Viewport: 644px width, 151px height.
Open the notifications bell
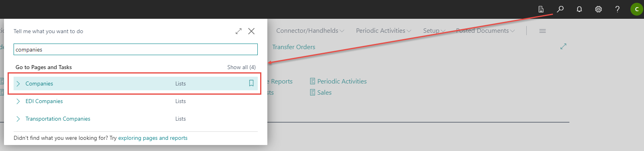[x=579, y=9]
